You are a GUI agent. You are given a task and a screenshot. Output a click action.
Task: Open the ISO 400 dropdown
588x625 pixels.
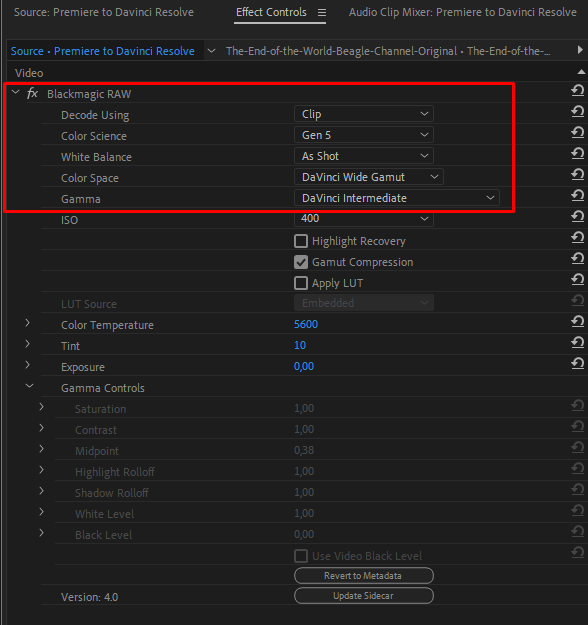pos(364,219)
